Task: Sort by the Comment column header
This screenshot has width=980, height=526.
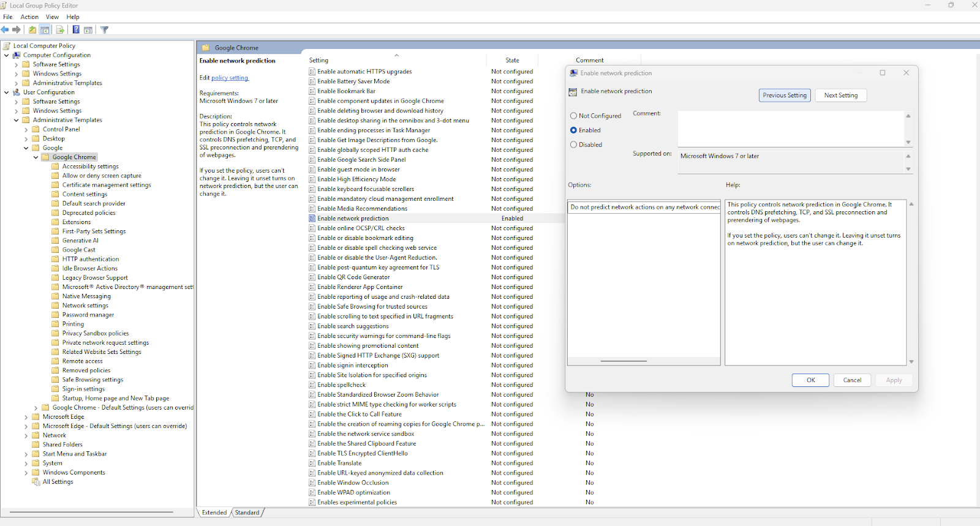Action: [x=589, y=60]
